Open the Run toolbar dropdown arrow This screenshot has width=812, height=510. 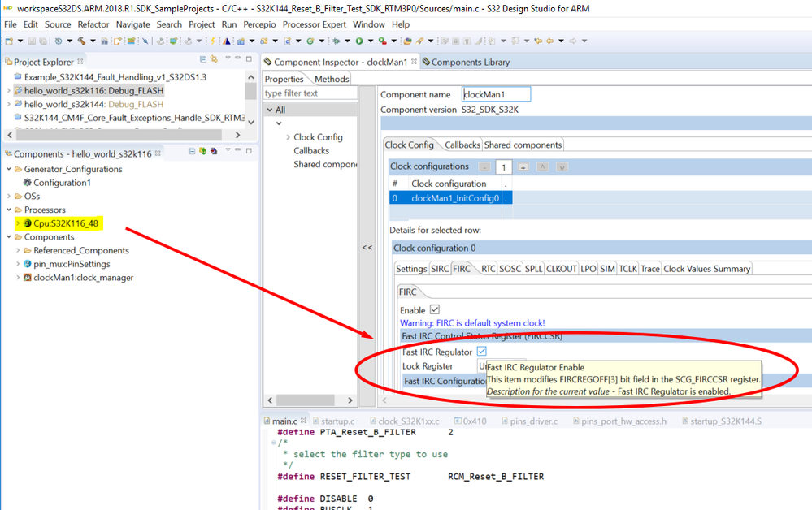point(370,41)
